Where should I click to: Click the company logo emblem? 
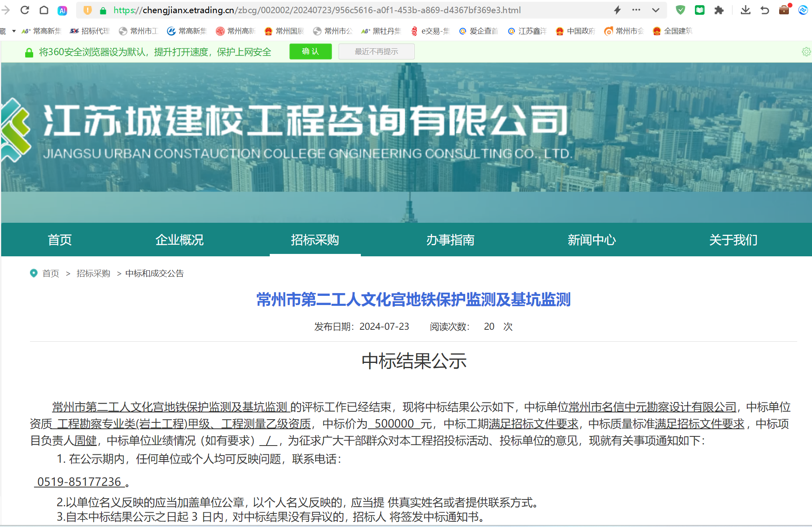16,130
